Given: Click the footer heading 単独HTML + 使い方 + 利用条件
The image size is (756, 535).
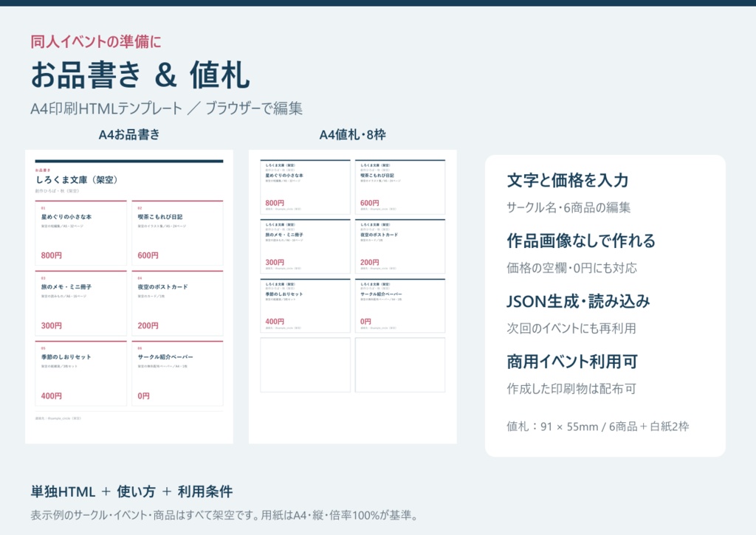Looking at the screenshot, I should coord(131,491).
